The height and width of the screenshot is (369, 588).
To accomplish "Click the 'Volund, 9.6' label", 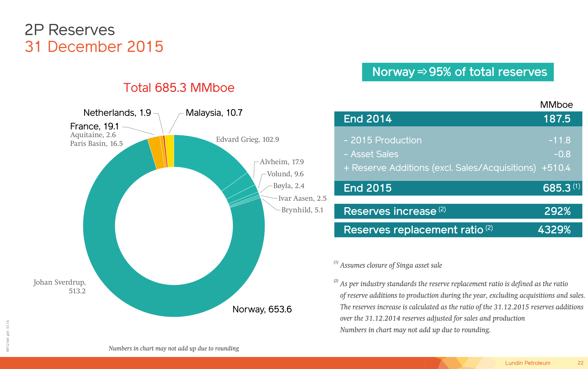I will (285, 174).
